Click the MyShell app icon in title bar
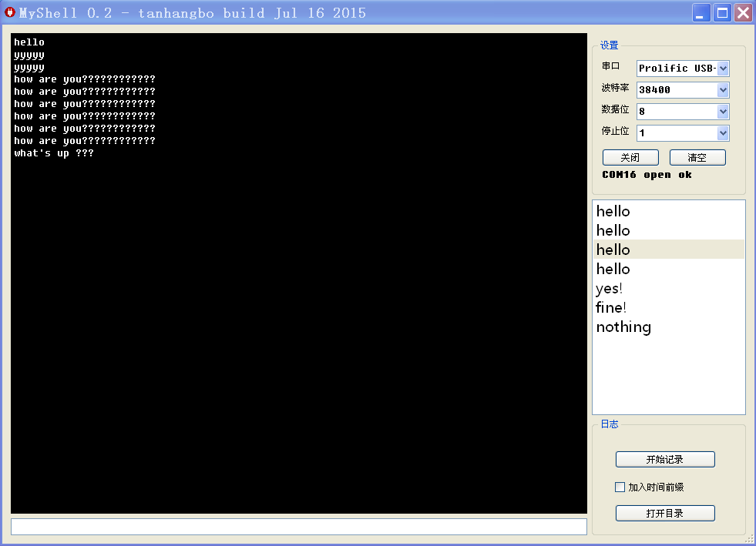The height and width of the screenshot is (546, 756). coord(10,12)
